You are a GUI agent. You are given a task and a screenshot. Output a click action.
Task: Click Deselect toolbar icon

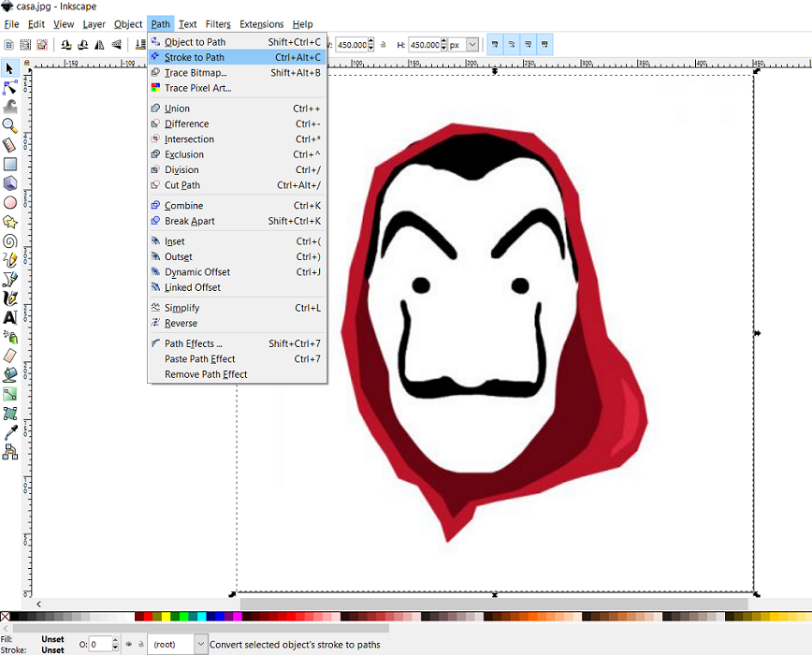pos(41,45)
